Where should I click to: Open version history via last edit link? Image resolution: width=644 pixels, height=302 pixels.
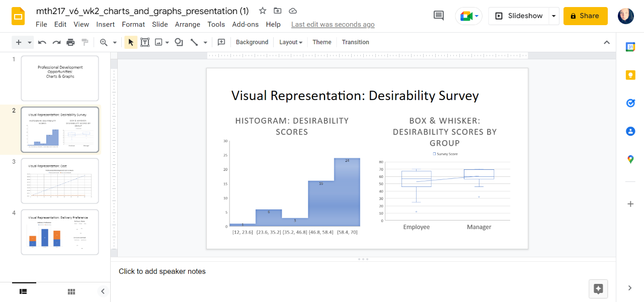[x=333, y=24]
